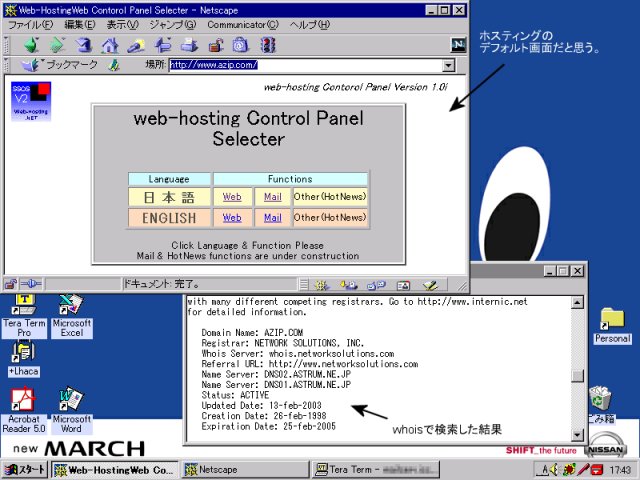
Task: Open Navigator from the component bar
Action: coord(322,285)
